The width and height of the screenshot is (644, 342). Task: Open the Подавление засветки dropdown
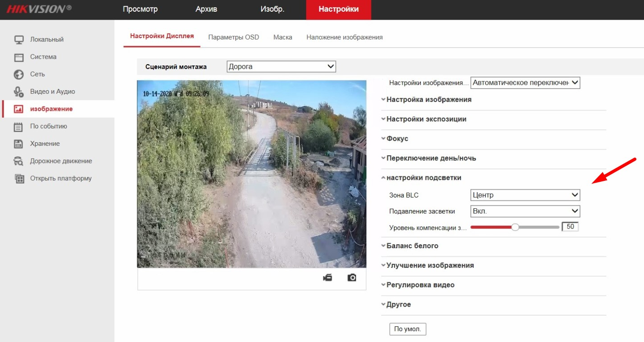525,211
